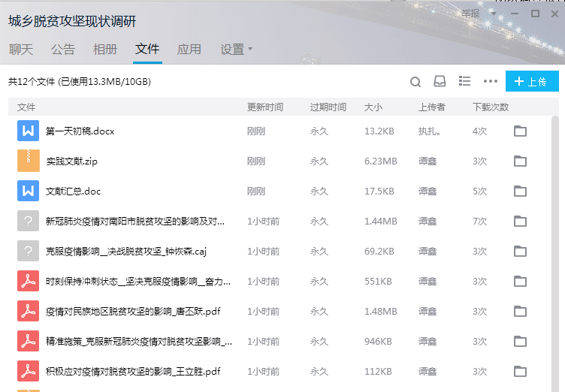Click the search files magnifier icon
This screenshot has height=392, width=565.
415,82
